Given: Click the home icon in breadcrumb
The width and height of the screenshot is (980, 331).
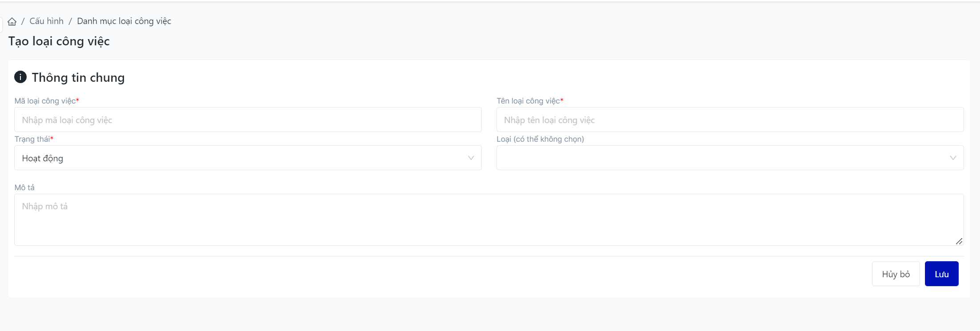Looking at the screenshot, I should coord(12,21).
